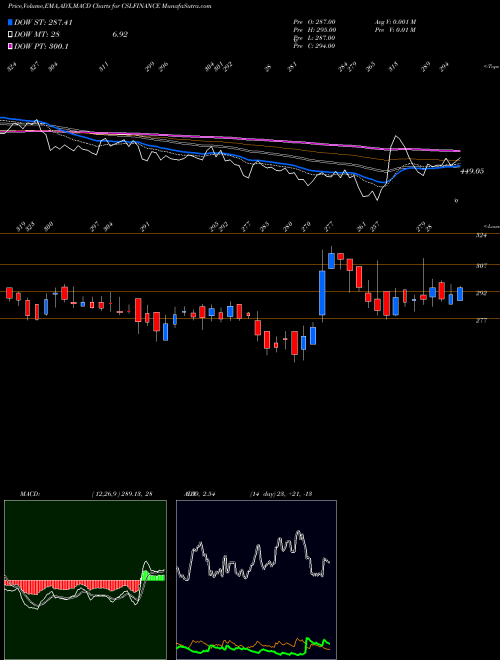Click the 'Pre O: 287.00' value

(314, 22)
